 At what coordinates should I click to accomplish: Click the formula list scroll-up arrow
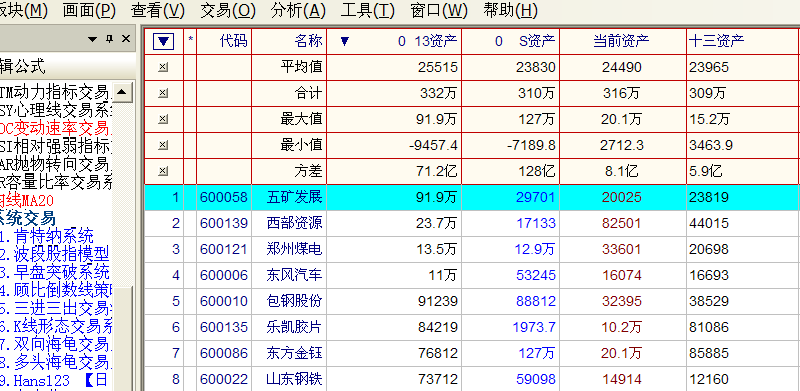(x=122, y=92)
